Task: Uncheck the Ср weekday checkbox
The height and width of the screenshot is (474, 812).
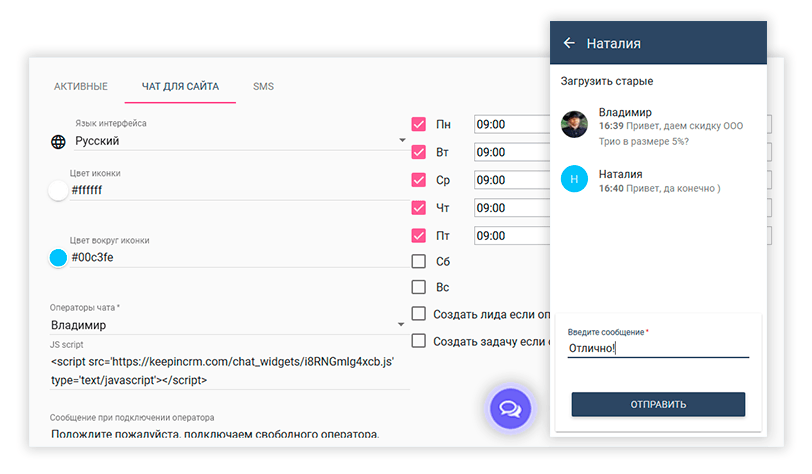Action: coord(418,180)
